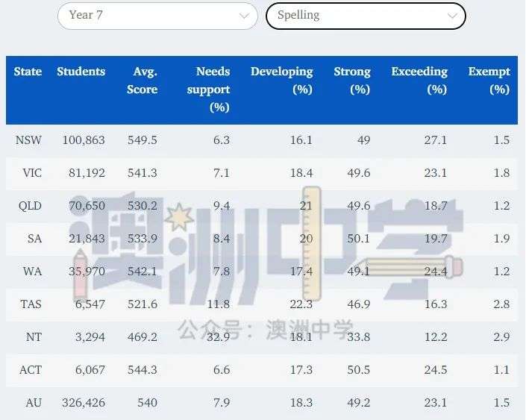This screenshot has width=526, height=420.
Task: Open the Year 7 dropdown
Action: click(x=157, y=16)
